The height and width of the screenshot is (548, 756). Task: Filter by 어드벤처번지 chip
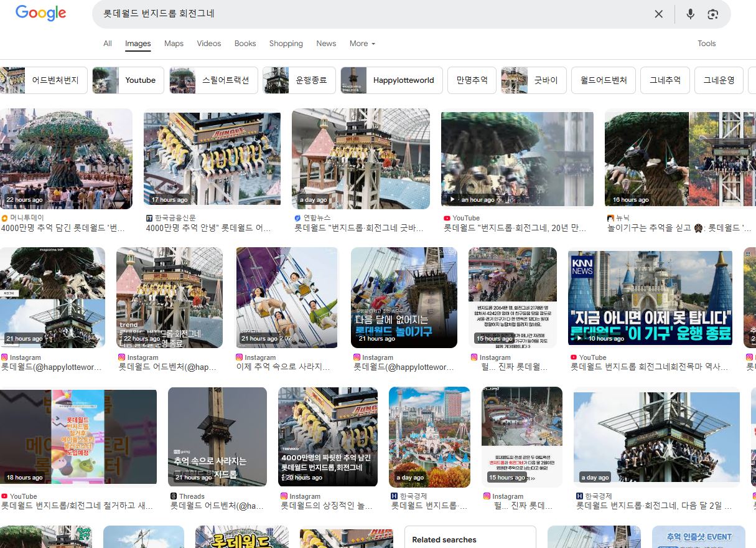tap(44, 80)
